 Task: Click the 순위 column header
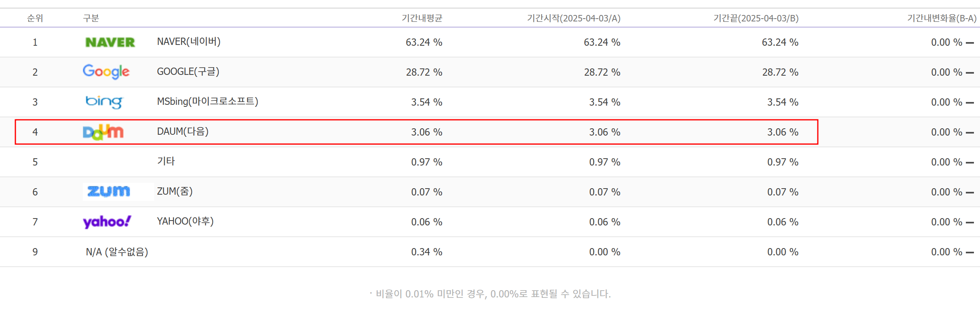(x=35, y=18)
